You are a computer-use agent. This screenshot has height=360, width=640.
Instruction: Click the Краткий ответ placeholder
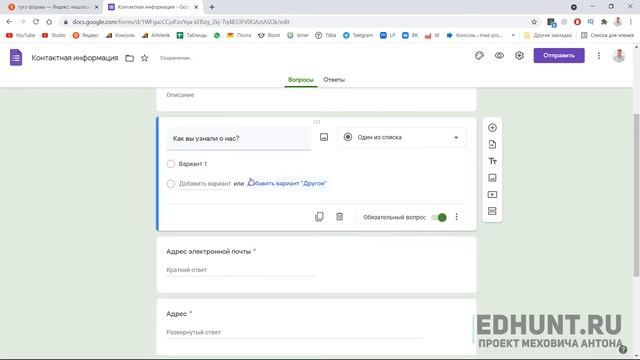(187, 270)
